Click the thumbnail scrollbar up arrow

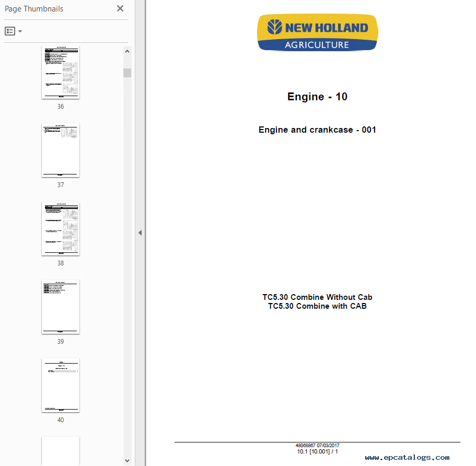127,51
